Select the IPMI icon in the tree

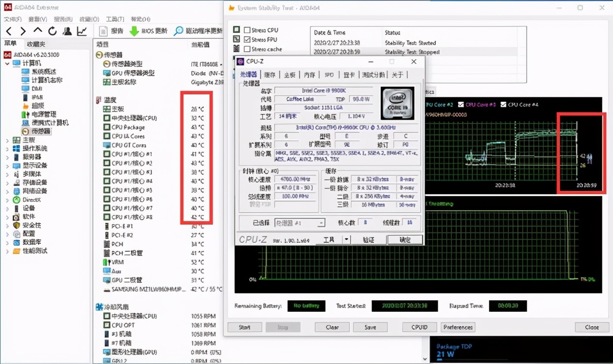click(25, 97)
